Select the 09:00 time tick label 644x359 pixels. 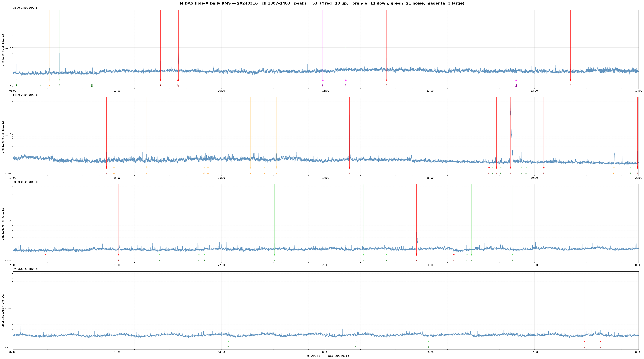coord(117,91)
